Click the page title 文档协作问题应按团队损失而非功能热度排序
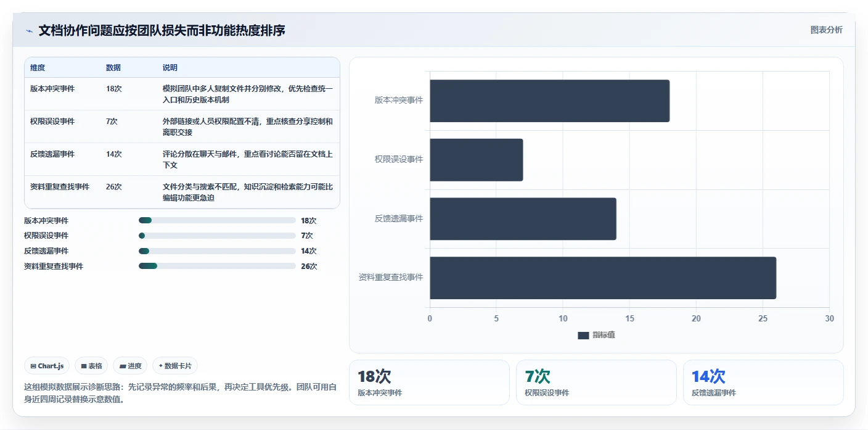The image size is (868, 430). coord(162,30)
